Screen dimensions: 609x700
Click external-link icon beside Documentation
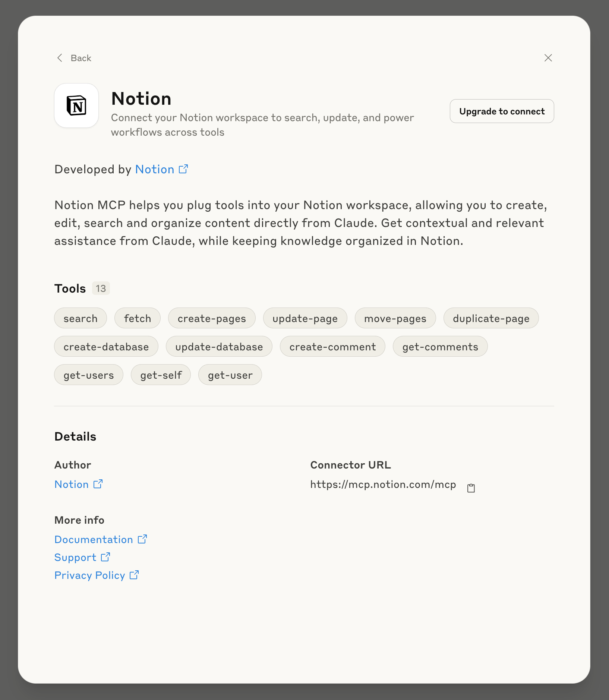(142, 539)
